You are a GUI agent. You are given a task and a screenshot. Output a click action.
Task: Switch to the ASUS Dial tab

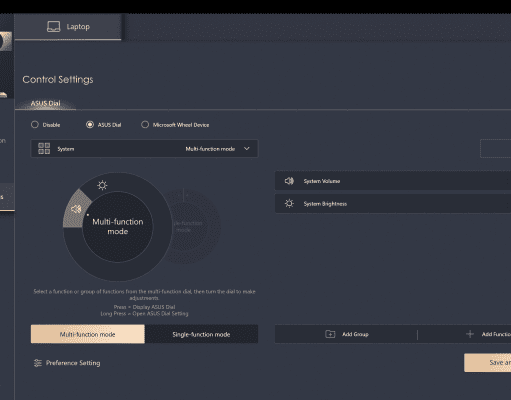46,103
